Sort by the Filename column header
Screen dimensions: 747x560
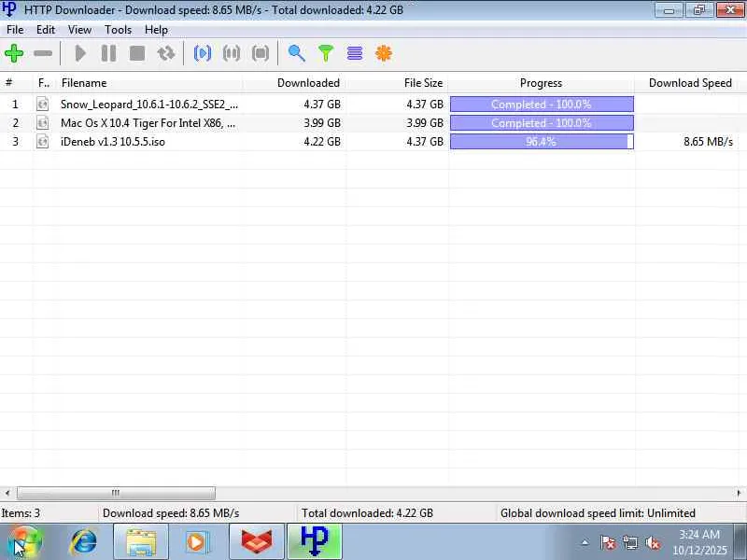[x=150, y=83]
